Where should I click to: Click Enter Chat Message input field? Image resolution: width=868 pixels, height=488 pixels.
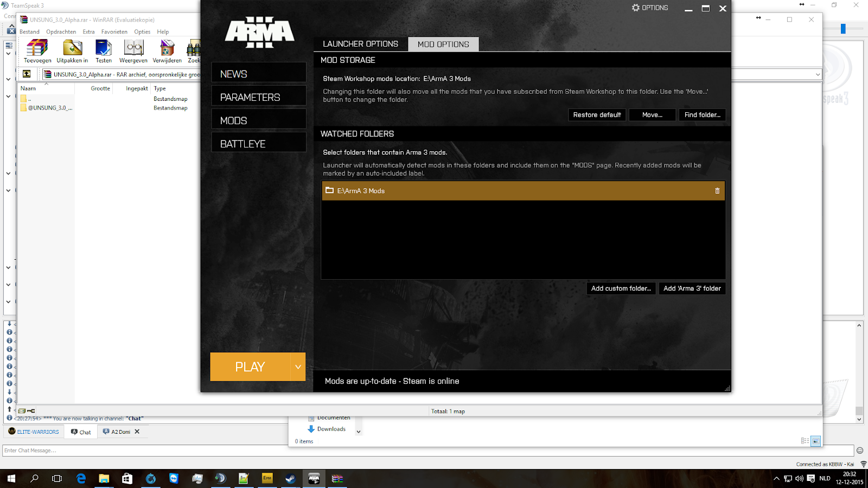tap(428, 450)
